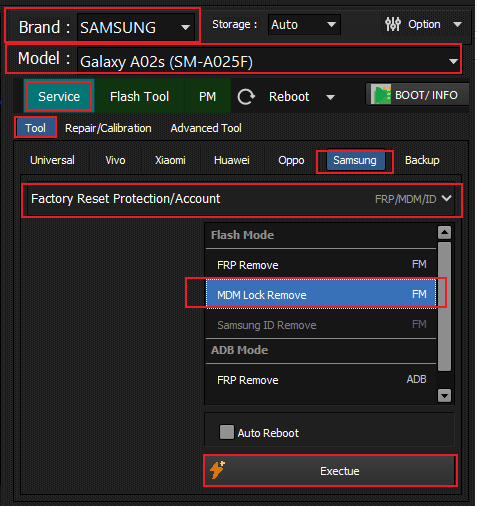477x506 pixels.
Task: Select the Tool sub-tab
Action: (x=35, y=128)
